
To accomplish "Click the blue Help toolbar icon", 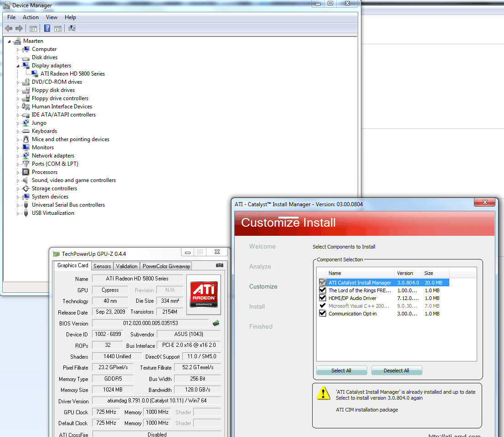I will click(47, 28).
